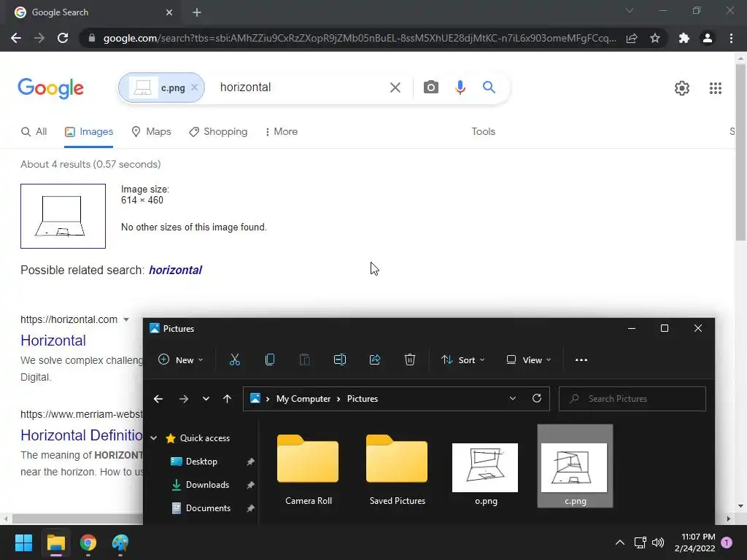Click the voice search microphone icon

pos(460,87)
